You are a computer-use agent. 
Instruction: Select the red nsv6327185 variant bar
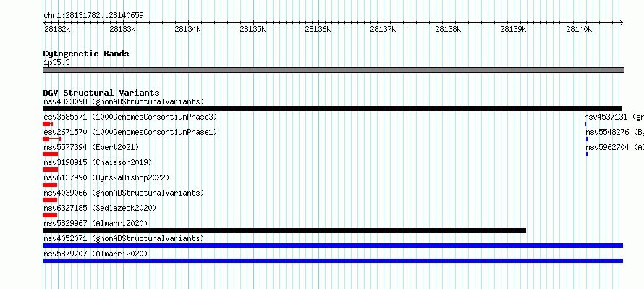pos(50,215)
